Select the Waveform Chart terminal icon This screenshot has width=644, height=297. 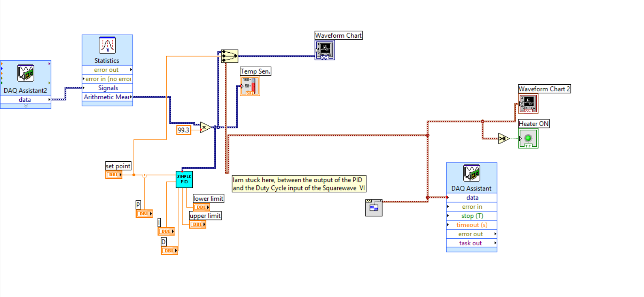pos(324,50)
